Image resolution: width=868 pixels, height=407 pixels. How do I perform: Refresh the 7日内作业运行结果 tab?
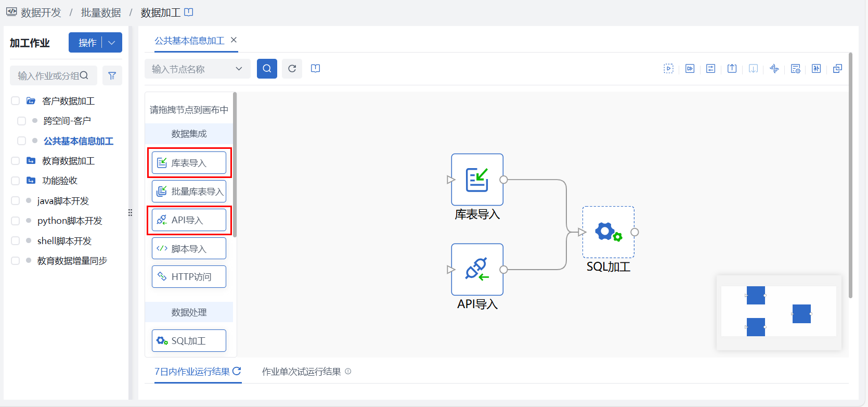pyautogui.click(x=237, y=371)
